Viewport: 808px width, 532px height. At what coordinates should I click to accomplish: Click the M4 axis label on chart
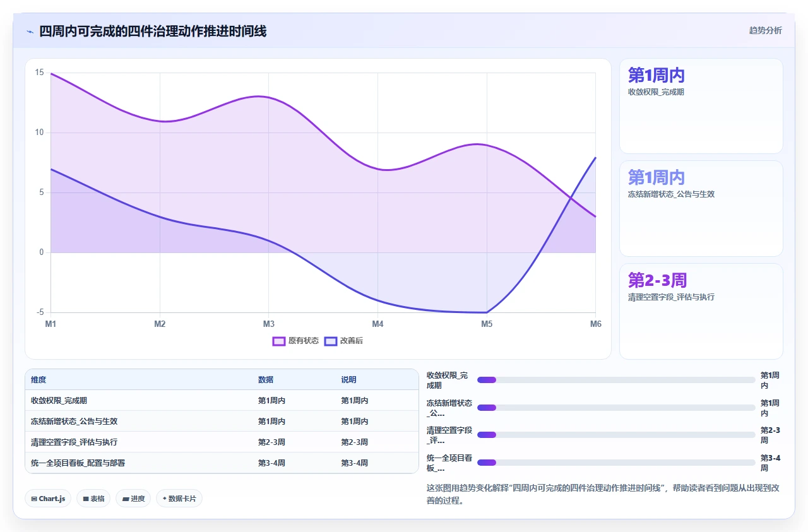377,324
